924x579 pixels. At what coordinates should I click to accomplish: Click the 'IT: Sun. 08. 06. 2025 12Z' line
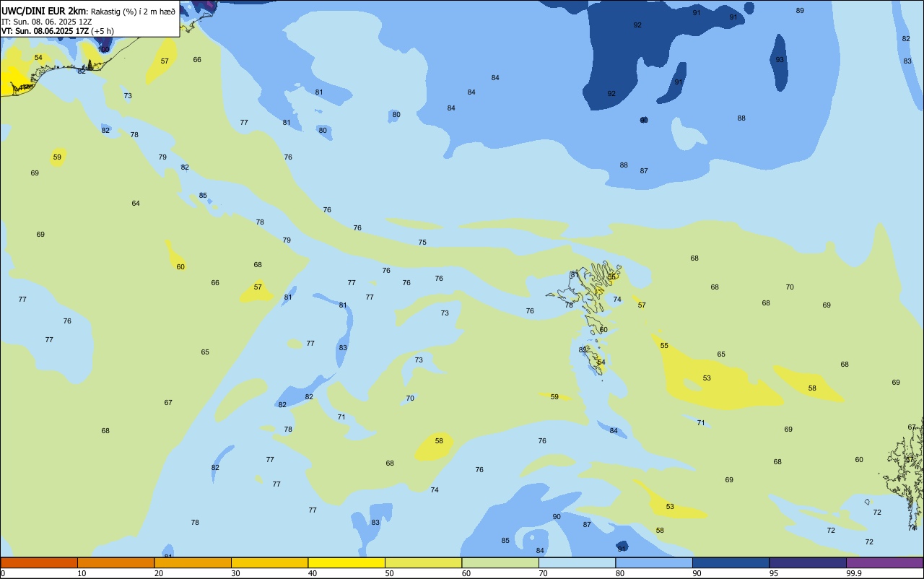pos(46,22)
